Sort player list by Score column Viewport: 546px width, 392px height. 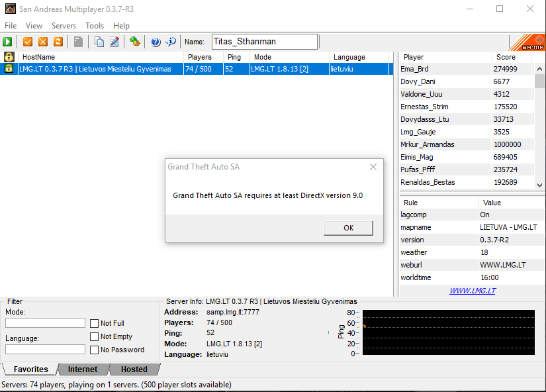(512, 57)
